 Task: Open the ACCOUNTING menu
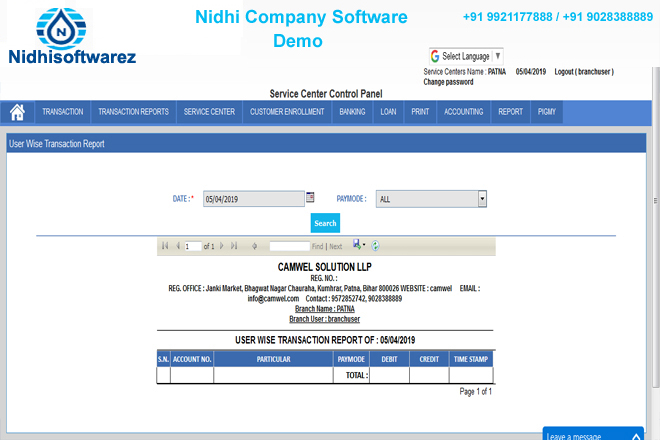point(463,112)
